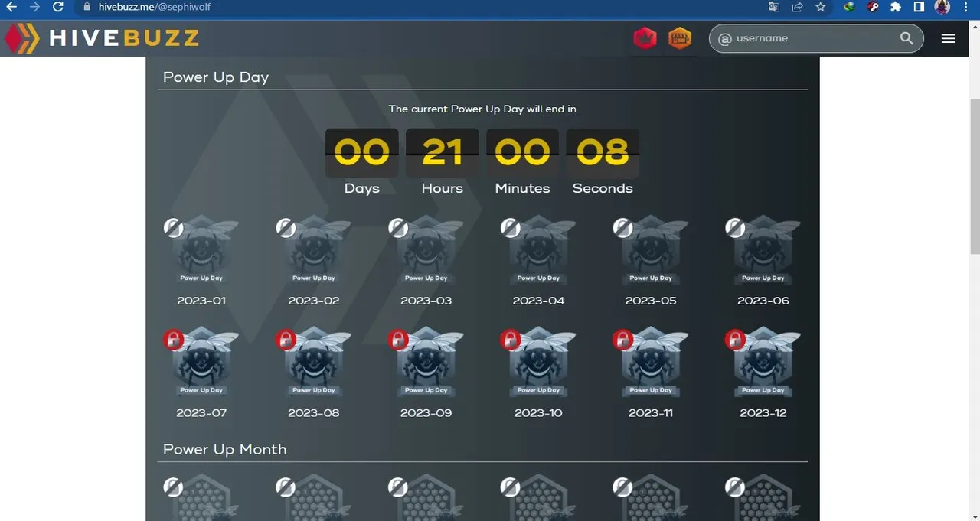
Task: Click 'The current Power Up Day will end in' text
Action: tap(482, 109)
